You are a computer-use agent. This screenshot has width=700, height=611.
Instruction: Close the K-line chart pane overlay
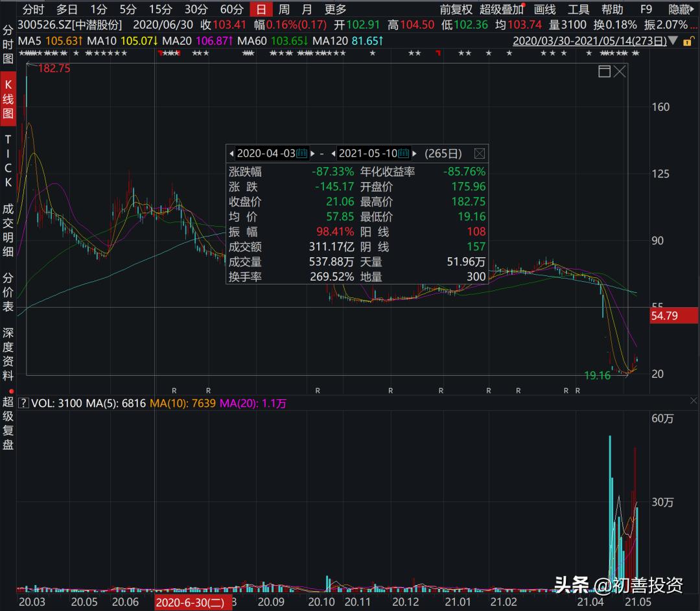click(620, 71)
